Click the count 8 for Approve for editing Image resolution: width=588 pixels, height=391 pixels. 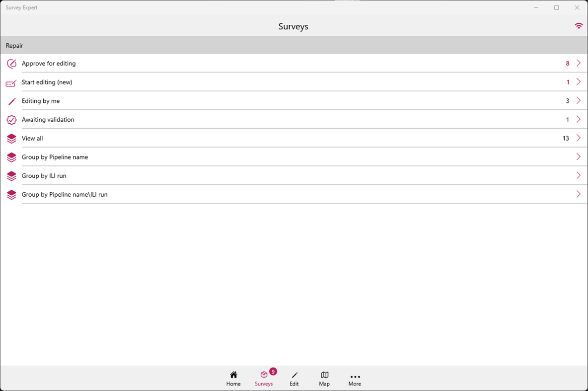click(x=568, y=64)
